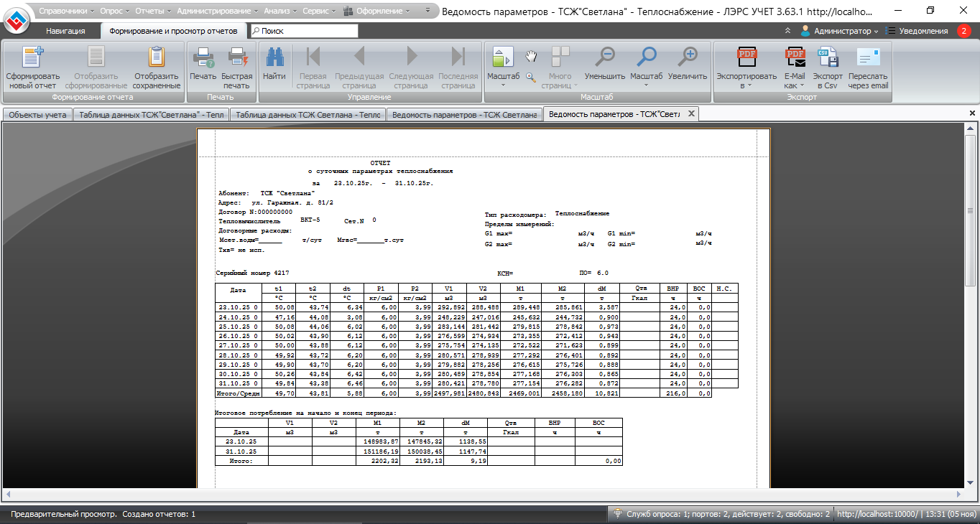
Task: Run 'Быстрая печать' quick print
Action: point(237,57)
